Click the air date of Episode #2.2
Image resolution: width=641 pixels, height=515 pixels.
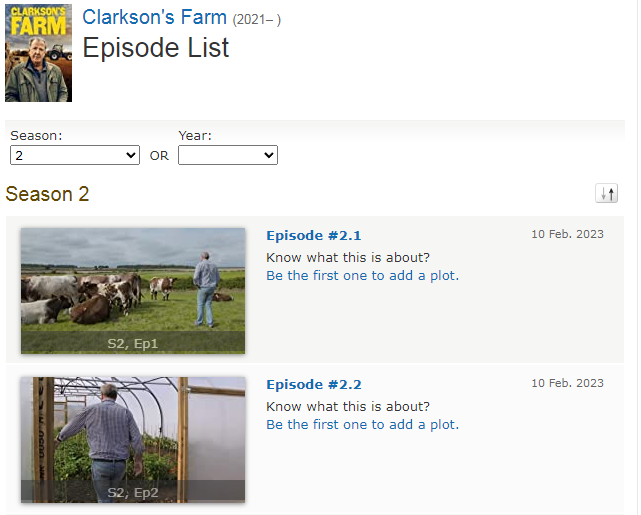[x=567, y=383]
